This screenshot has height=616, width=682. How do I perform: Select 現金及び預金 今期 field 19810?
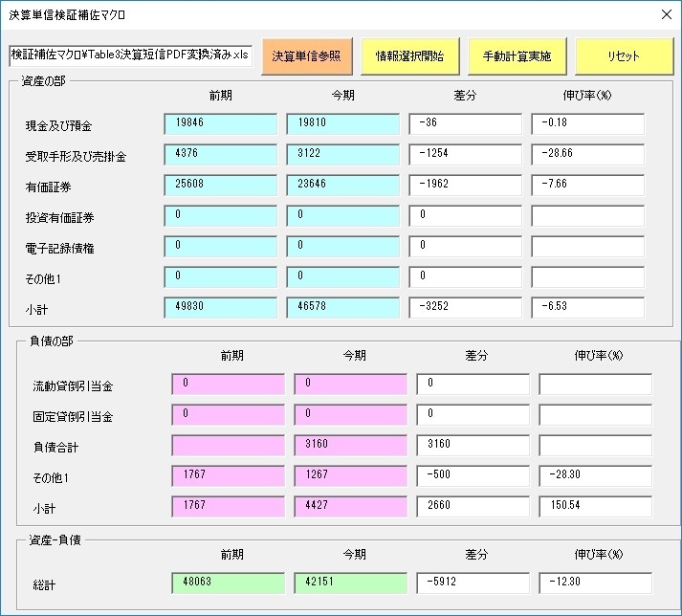pos(342,124)
